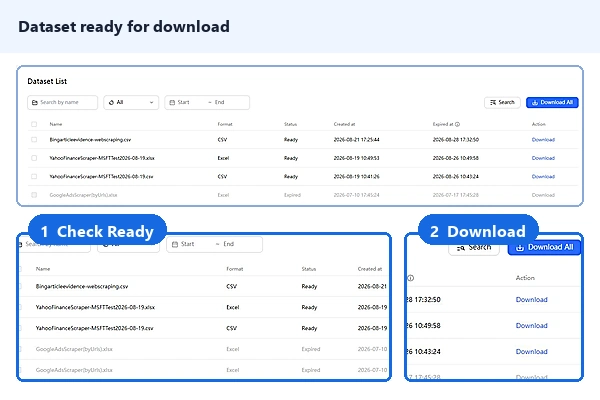
Task: Open the All status dropdown in the top Dataset List
Action: 131,103
